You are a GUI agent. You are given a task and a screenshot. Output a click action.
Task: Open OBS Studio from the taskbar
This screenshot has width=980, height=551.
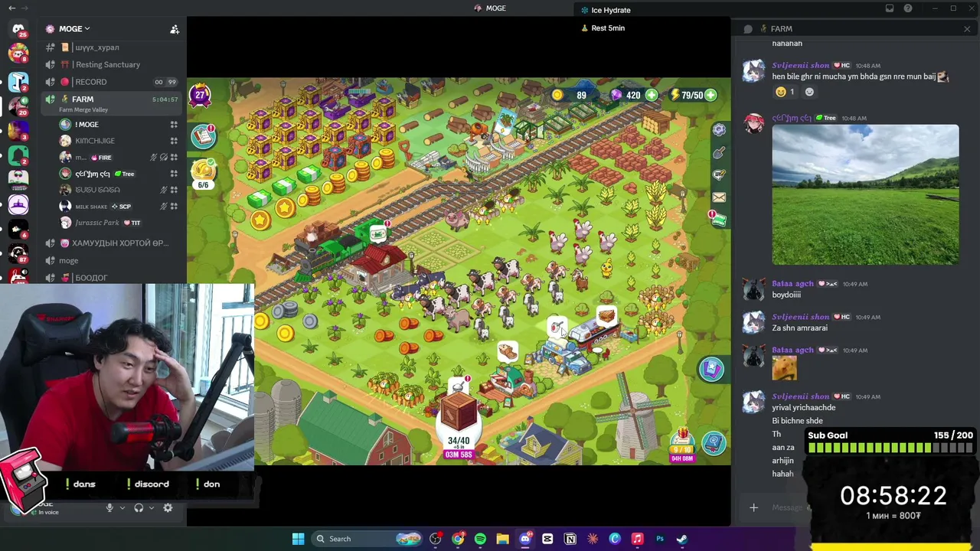(x=436, y=539)
